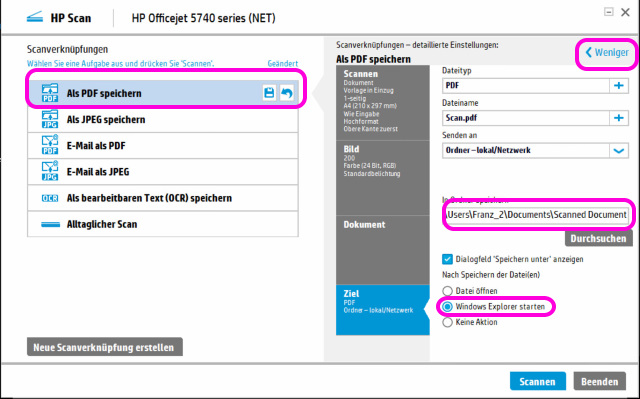Click the 'HP Officejet 5740 series (NET)' title text
Image resolution: width=640 pixels, height=399 pixels.
[203, 18]
